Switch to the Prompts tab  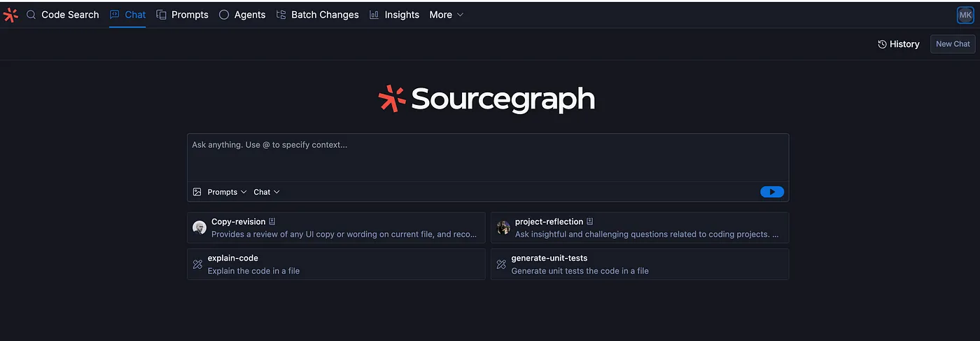coord(182,15)
